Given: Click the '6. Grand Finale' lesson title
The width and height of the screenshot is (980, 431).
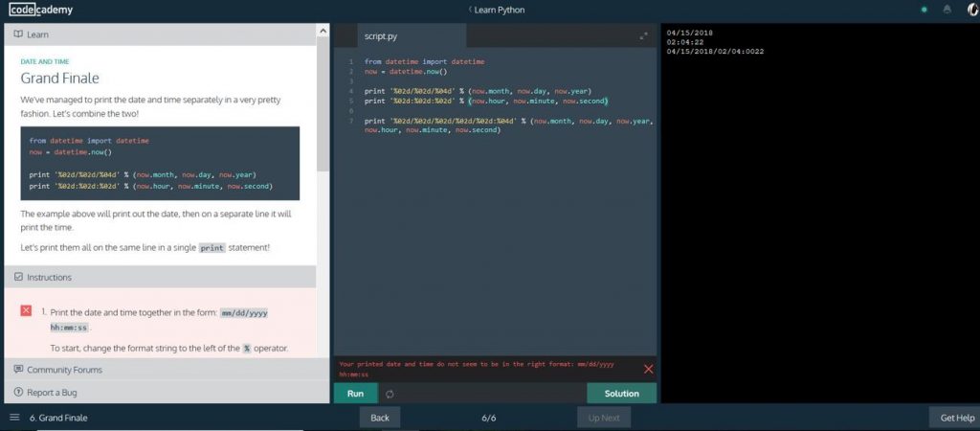Looking at the screenshot, I should pos(58,418).
